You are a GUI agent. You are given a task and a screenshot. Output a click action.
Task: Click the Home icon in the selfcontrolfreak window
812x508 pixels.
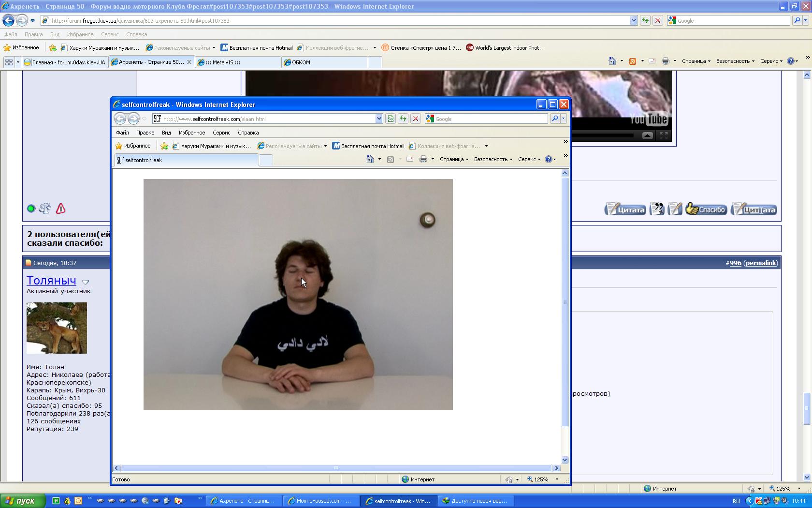point(370,159)
